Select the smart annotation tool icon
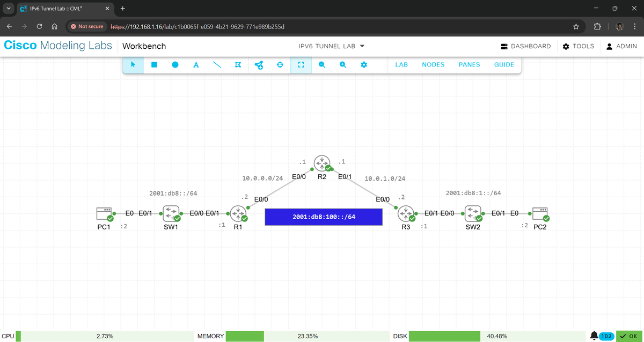Image resolution: width=644 pixels, height=342 pixels. click(x=238, y=65)
